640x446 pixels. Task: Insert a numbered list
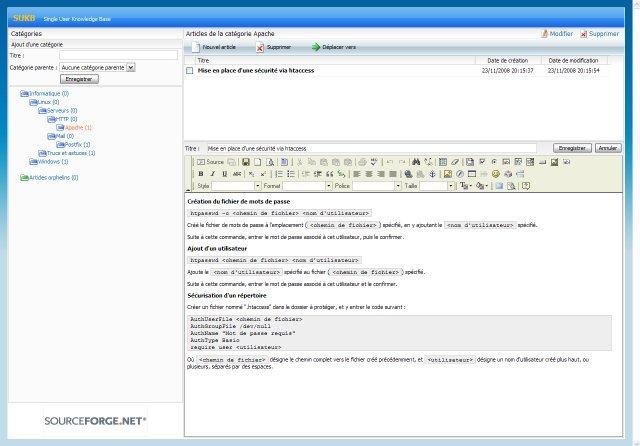pyautogui.click(x=279, y=174)
